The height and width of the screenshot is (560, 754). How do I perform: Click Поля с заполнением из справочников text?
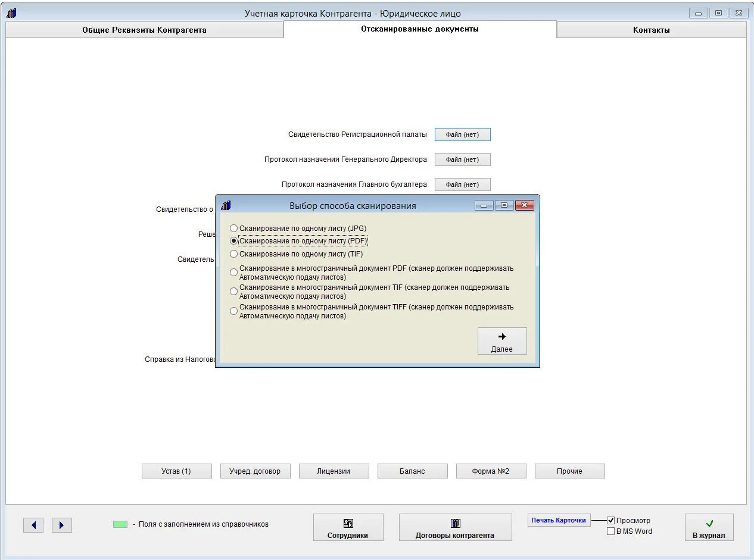(204, 524)
